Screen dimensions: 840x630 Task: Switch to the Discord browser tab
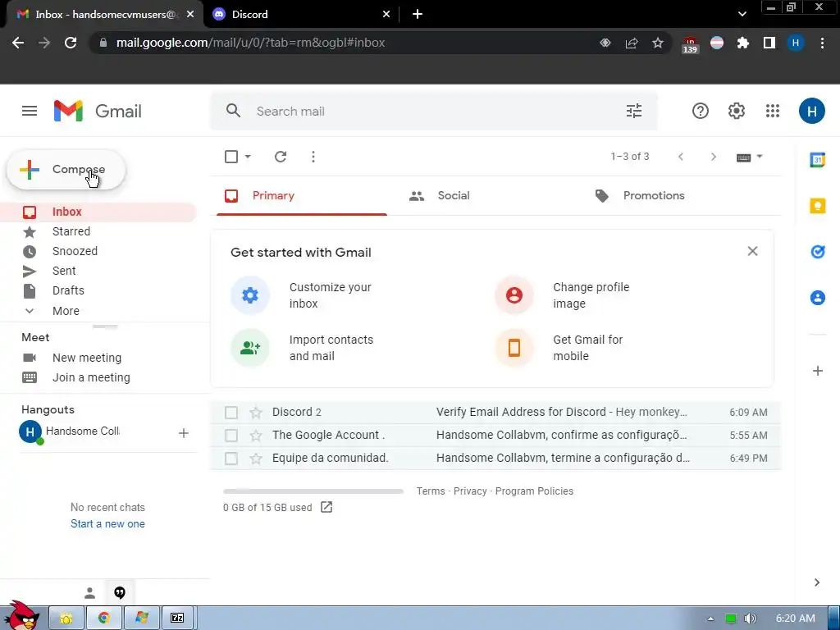click(x=302, y=15)
